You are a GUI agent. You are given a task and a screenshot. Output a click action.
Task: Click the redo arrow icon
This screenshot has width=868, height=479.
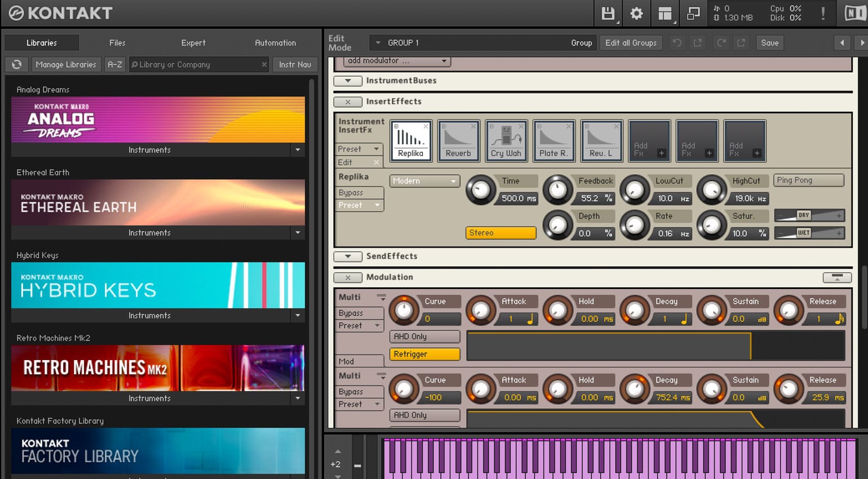(721, 43)
